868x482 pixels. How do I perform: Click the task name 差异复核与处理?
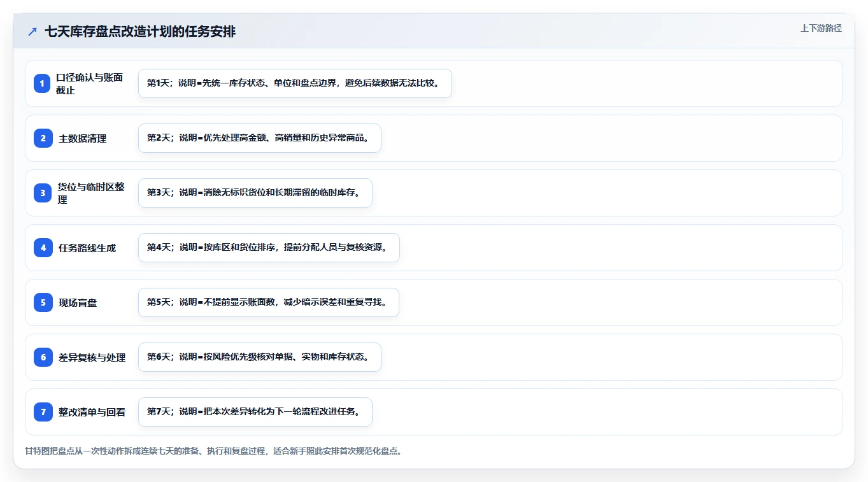coord(92,357)
